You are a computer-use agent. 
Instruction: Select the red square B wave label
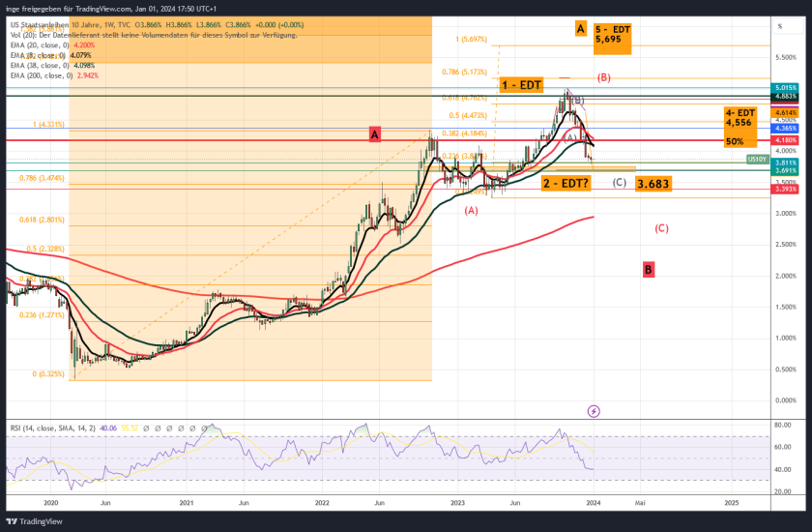coord(649,269)
